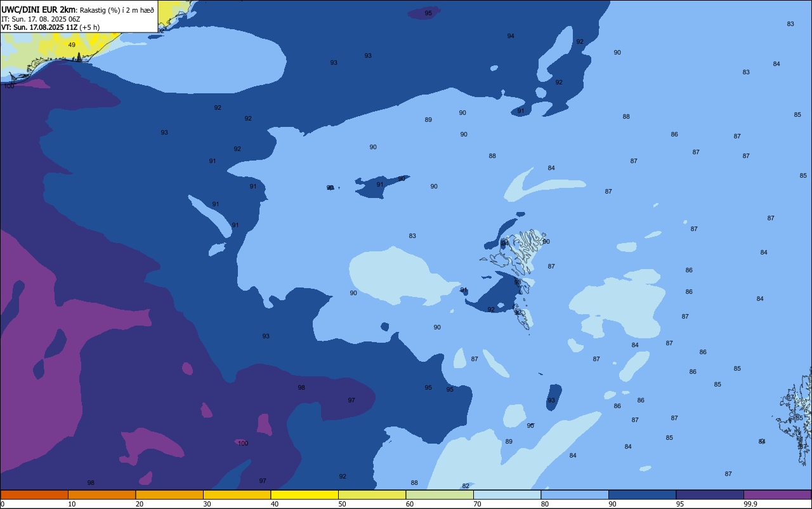812x509 pixels.
Task: Pick the purple legend swatch above 99.9
Action: tap(777, 494)
